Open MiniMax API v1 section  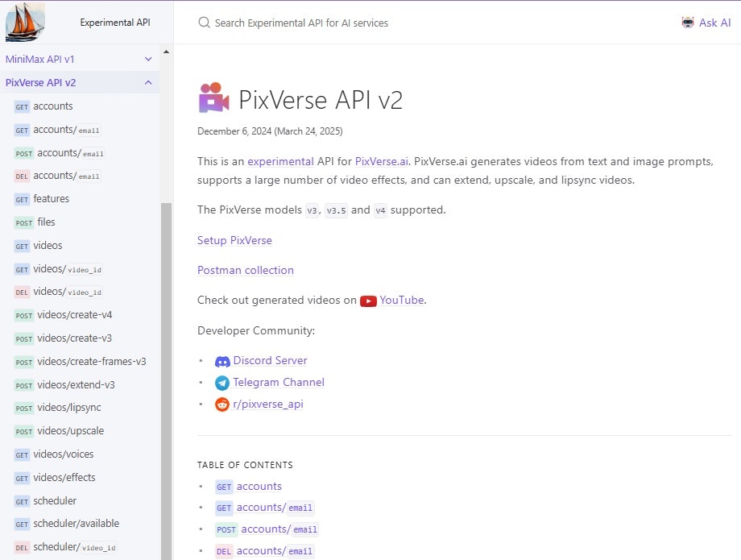(39, 59)
